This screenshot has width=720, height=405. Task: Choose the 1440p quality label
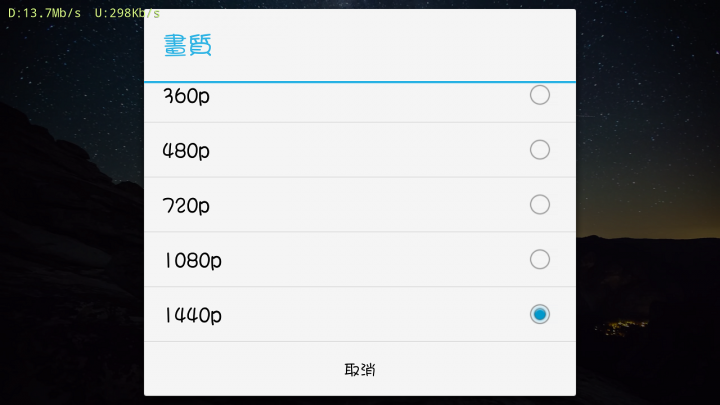pos(193,315)
